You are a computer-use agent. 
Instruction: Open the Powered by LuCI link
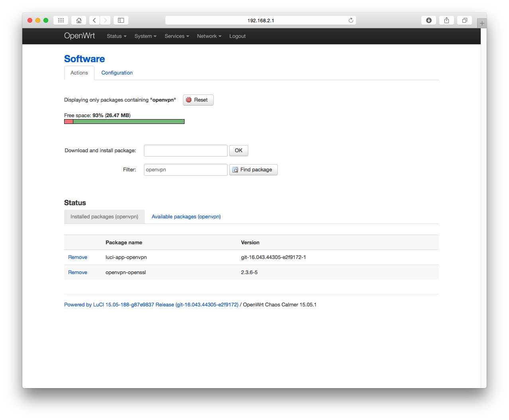[x=151, y=305]
